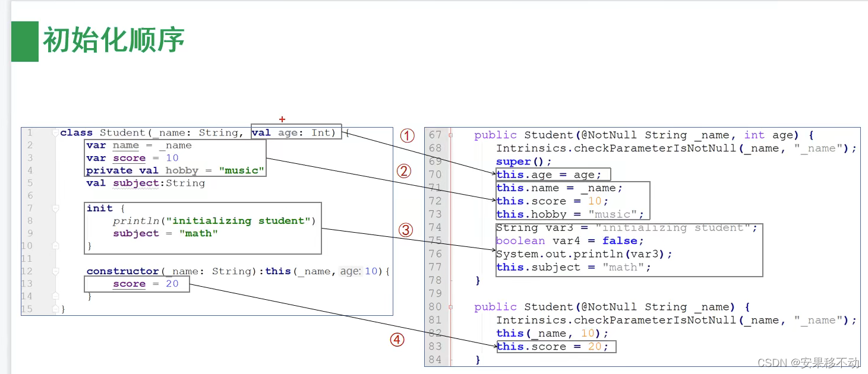Select circled annotation marker ①
Viewport: 868px width, 374px height.
(x=407, y=136)
